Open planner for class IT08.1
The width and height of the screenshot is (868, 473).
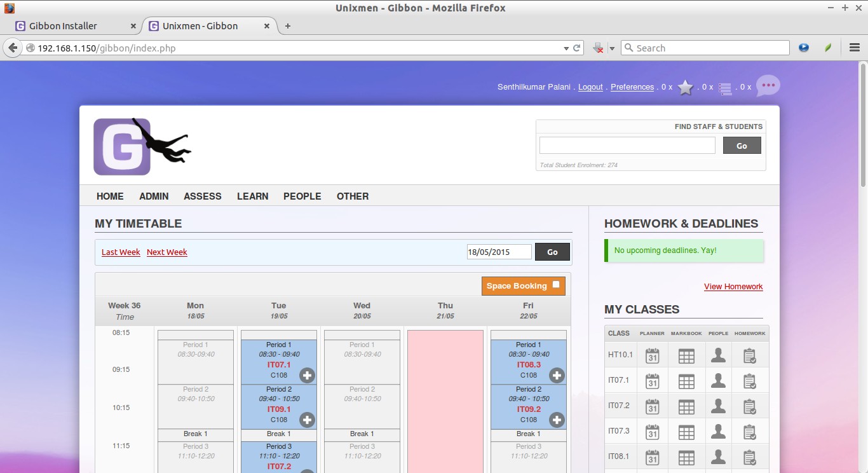[x=652, y=456]
